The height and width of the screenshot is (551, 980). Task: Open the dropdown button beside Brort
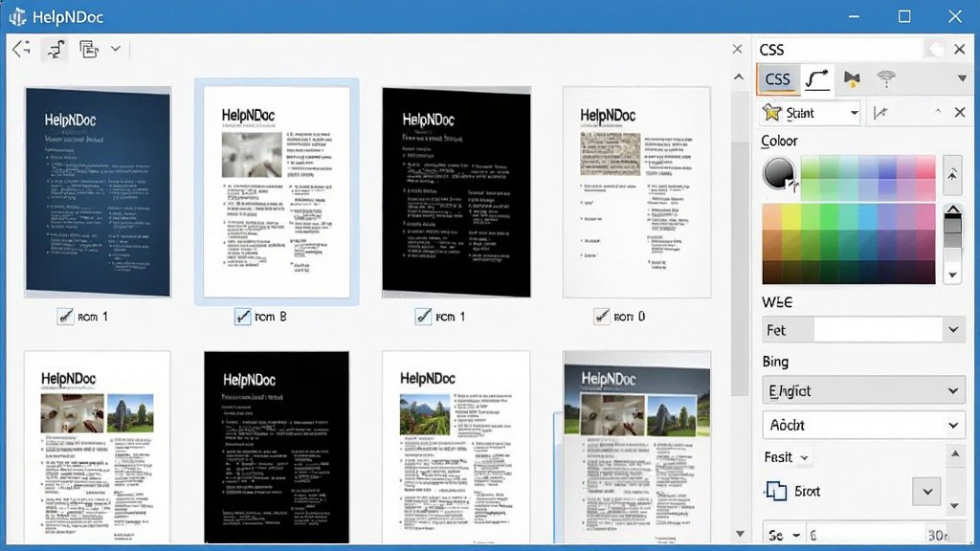(926, 492)
